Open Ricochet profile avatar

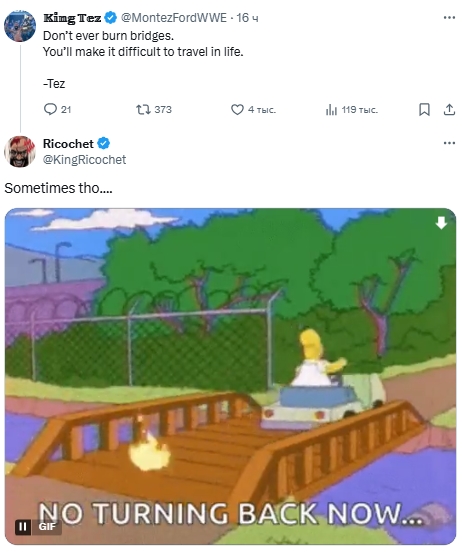click(x=20, y=151)
